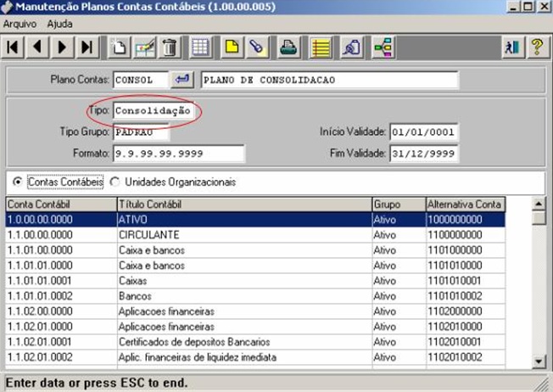The width and height of the screenshot is (553, 392).
Task: Click the Conta Contábil column header
Action: coord(61,204)
